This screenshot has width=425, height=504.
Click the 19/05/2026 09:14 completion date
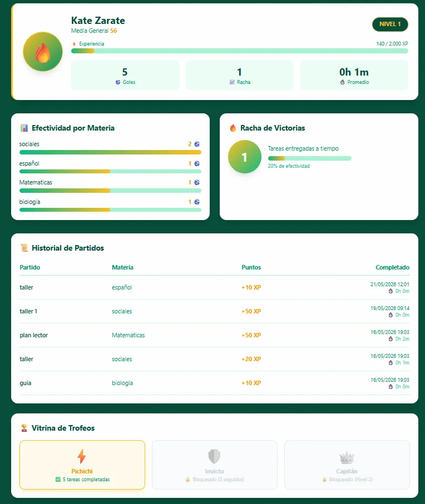click(389, 308)
